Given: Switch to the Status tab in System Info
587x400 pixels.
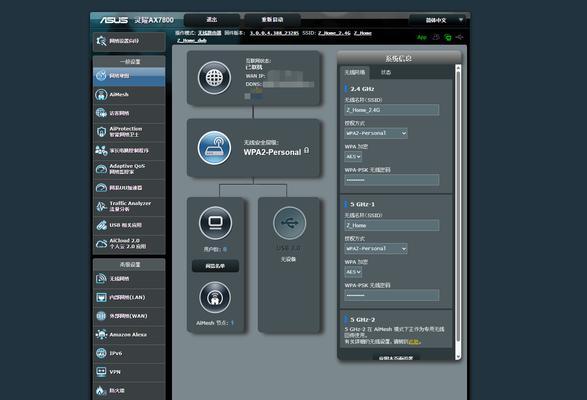Looking at the screenshot, I should click(x=386, y=72).
